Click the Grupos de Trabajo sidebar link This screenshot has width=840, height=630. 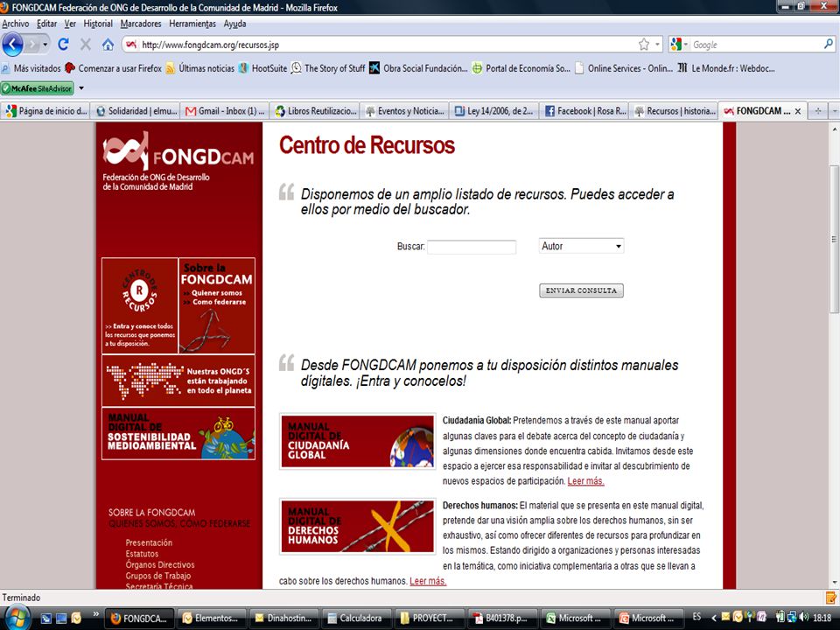[158, 576]
